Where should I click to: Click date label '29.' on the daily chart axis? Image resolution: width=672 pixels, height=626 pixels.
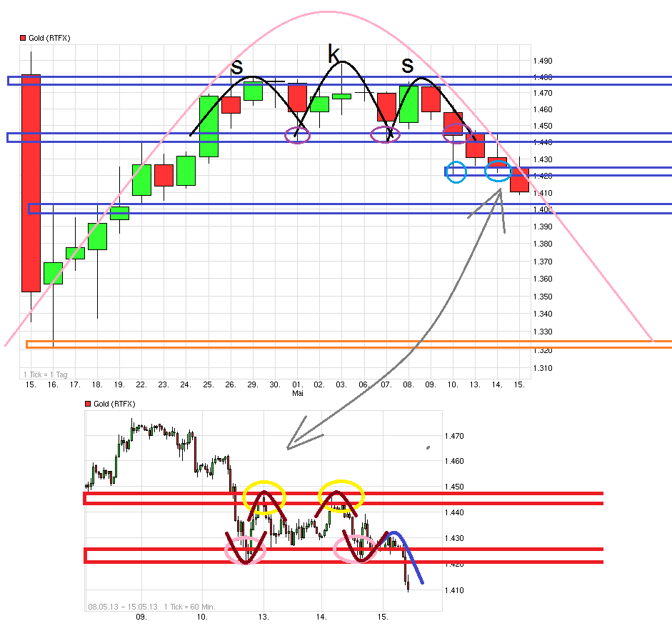(x=253, y=384)
